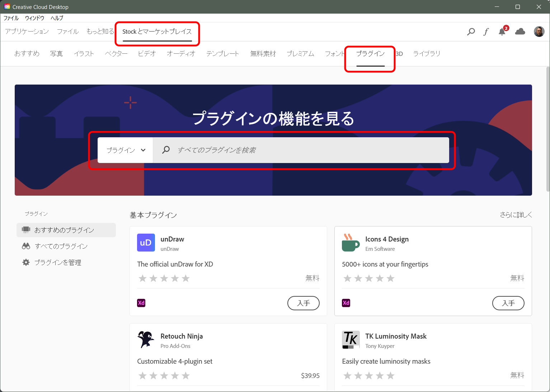Screen dimensions: 550x392
Task: Click the magnifier icon inside plugin search box
Action: [166, 150]
